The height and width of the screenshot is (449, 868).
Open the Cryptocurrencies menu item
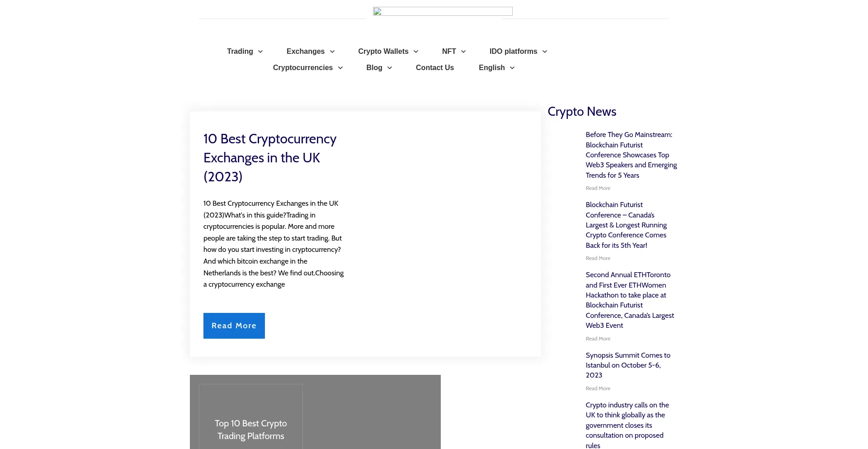point(302,68)
